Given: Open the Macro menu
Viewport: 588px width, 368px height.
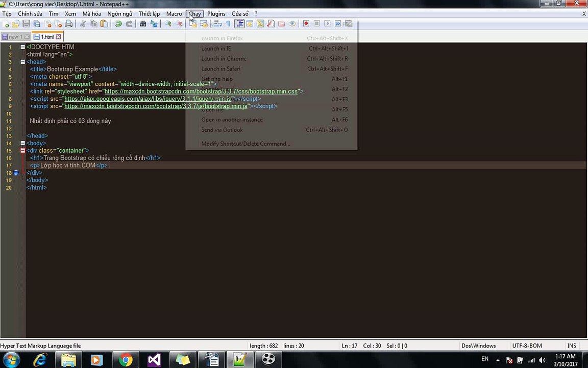Looking at the screenshot, I should tap(174, 14).
